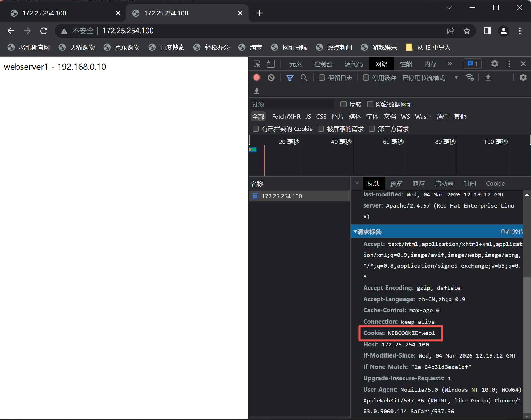This screenshot has height=420, width=531.
Task: Clear the network log
Action: (271, 78)
